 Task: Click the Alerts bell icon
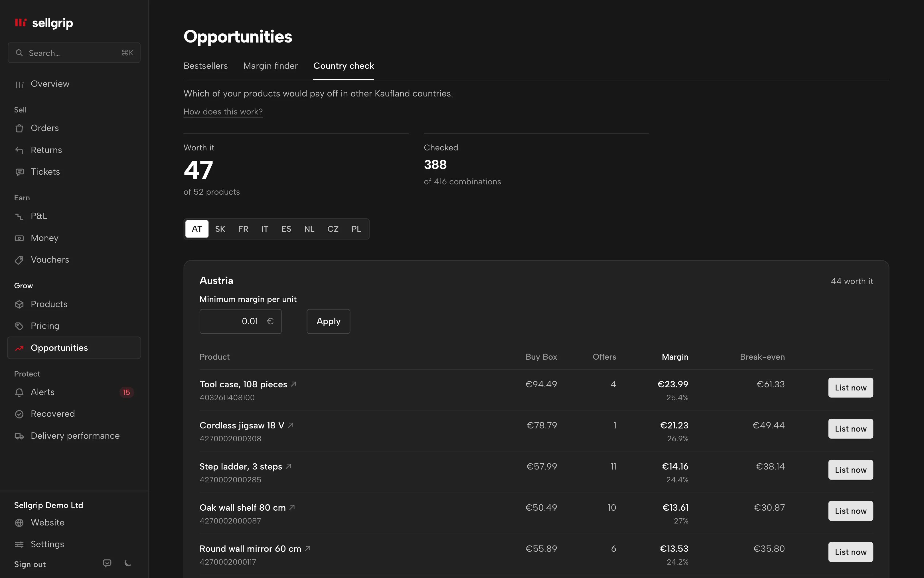click(19, 392)
